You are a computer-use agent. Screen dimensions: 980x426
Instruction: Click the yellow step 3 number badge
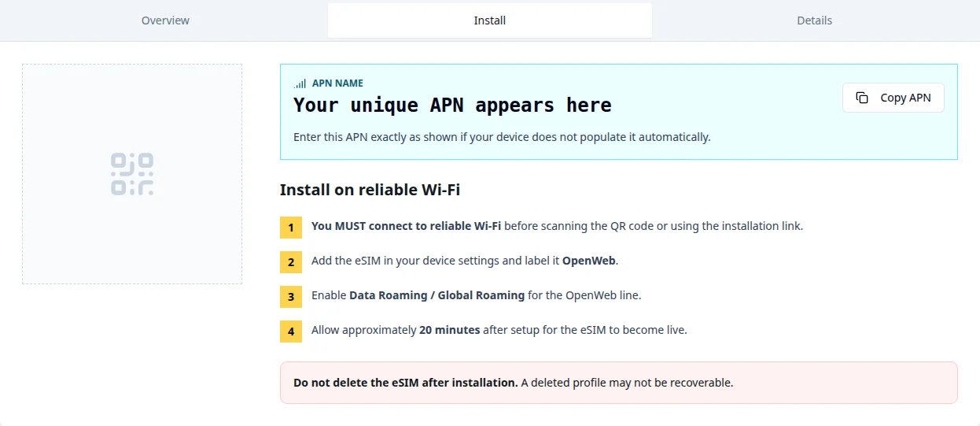(x=291, y=297)
